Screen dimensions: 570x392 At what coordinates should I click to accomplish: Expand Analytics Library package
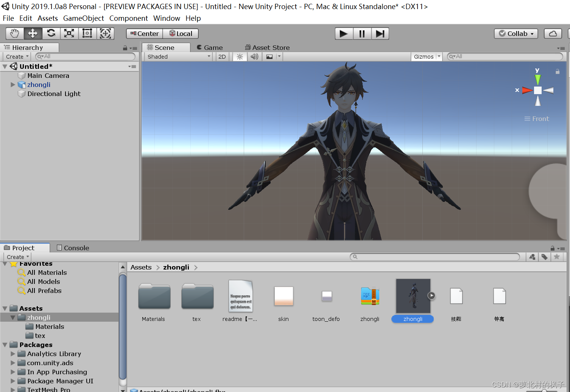(x=13, y=354)
